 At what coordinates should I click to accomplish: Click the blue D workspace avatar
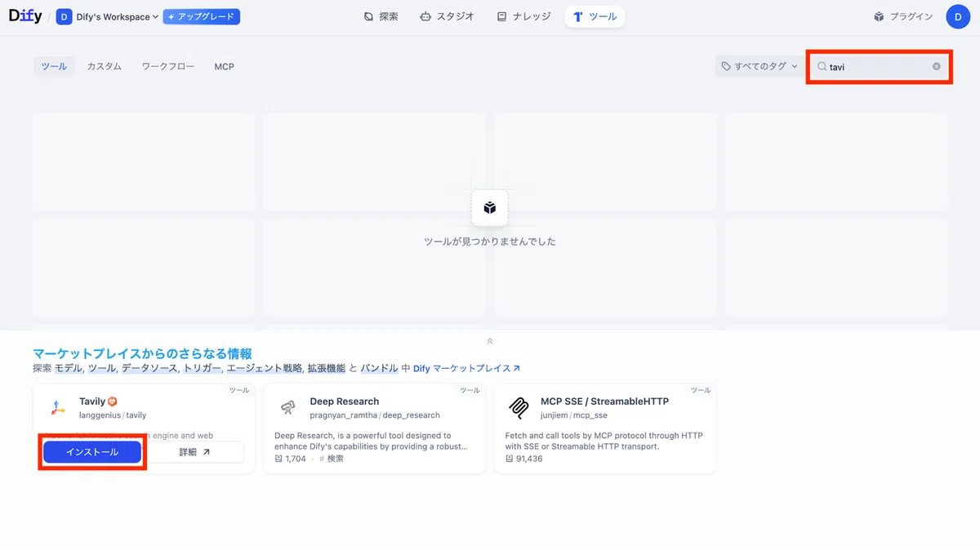click(x=65, y=16)
